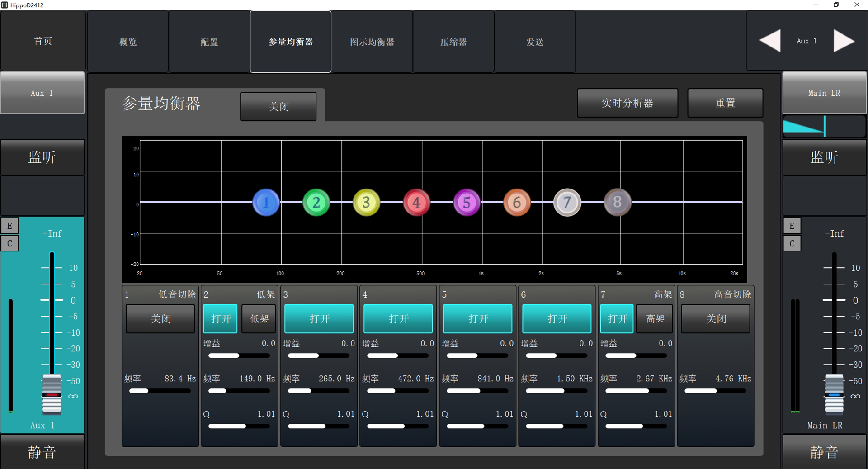Screen dimensions: 868x469
Task: Click 监听 monitor on Main LR side
Action: (x=824, y=157)
